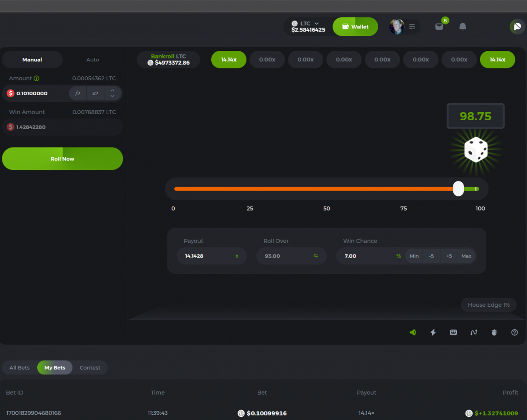Click the lightning bolt turbo mode icon
Viewport: 527px width, 420px height.
[x=433, y=333]
